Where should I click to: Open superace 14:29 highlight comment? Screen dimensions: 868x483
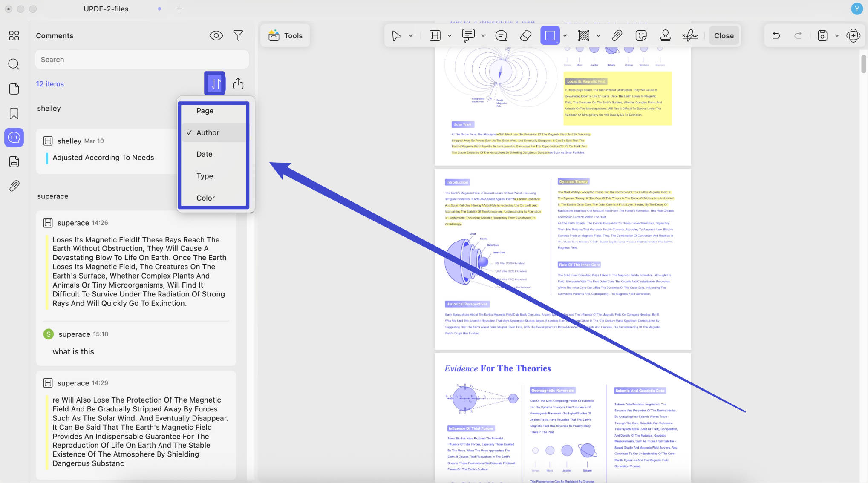[136, 425]
